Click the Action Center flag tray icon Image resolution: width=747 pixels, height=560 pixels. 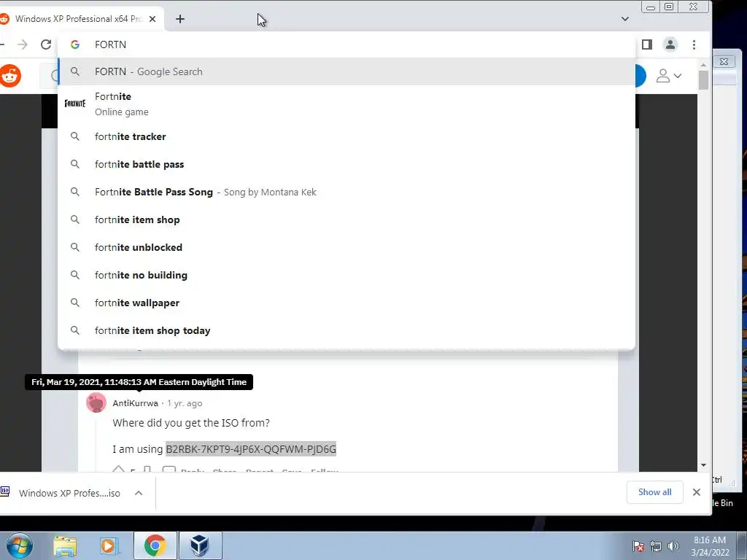tap(638, 546)
